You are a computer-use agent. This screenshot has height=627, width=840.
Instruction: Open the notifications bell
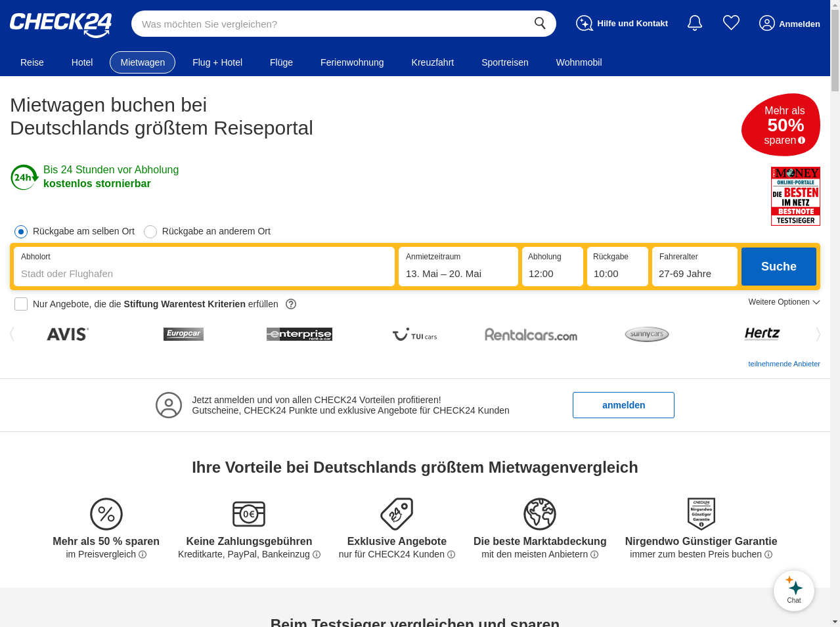click(695, 24)
